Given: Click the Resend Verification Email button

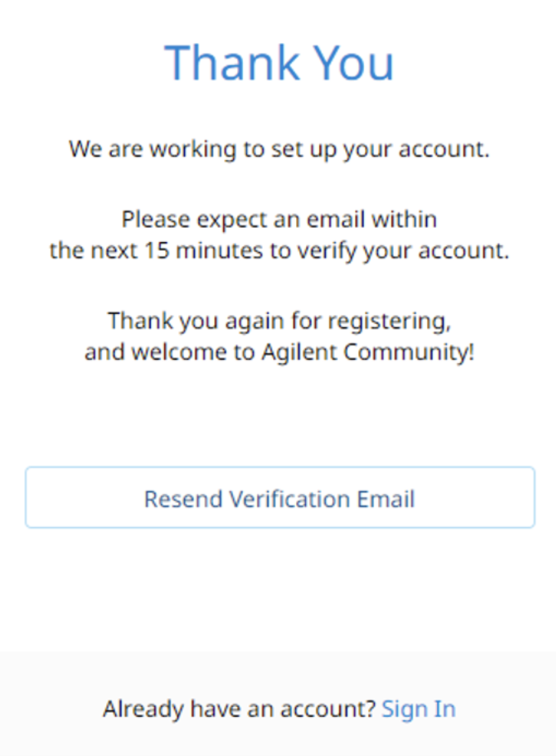Looking at the screenshot, I should [279, 498].
